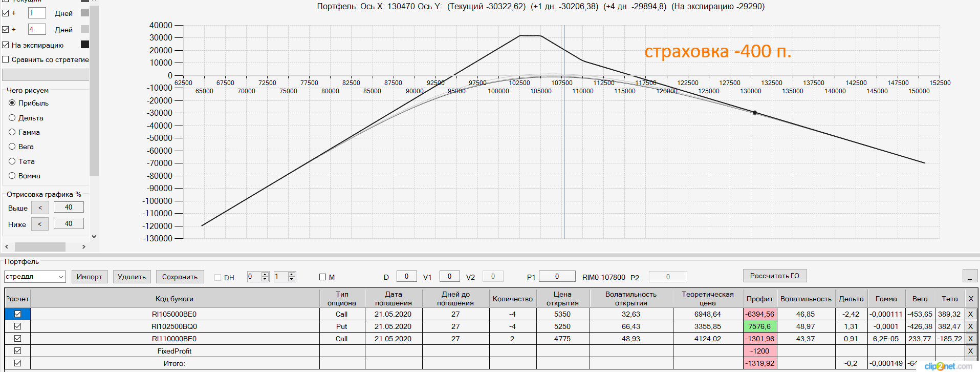Click the black point marker on chart line
Viewport: 980px width, 372px height.
pos(755,113)
